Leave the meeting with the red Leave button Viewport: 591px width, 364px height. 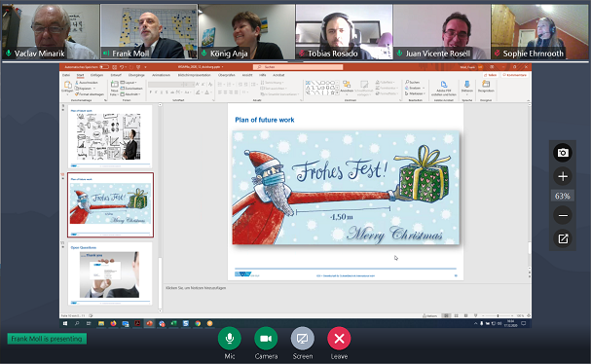(x=339, y=339)
